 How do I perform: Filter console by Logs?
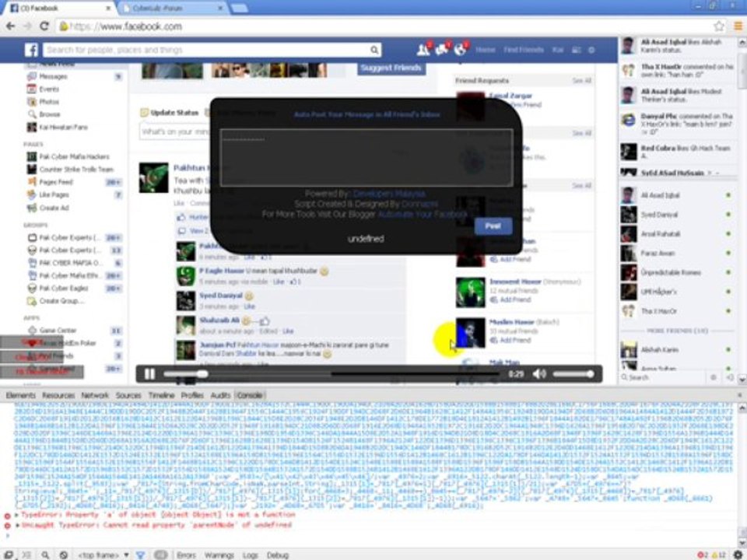(250, 555)
